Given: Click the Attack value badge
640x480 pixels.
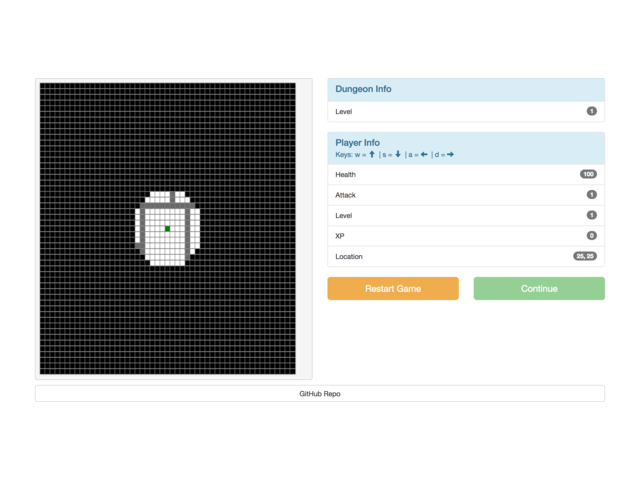Looking at the screenshot, I should (x=592, y=195).
